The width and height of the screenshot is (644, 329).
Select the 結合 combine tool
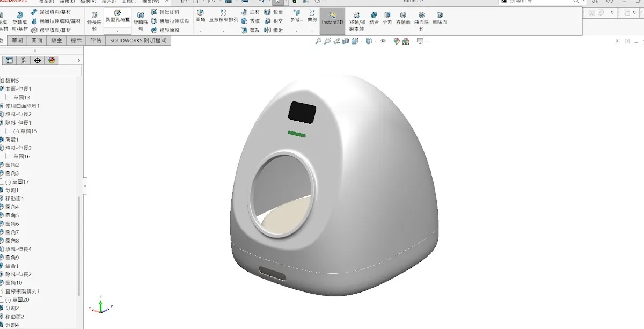click(374, 19)
